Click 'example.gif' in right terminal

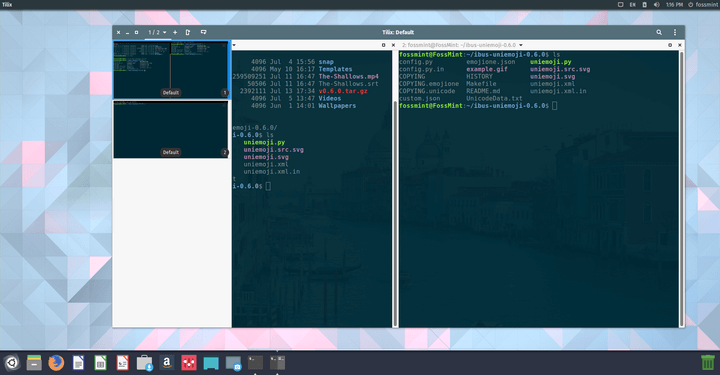point(487,69)
